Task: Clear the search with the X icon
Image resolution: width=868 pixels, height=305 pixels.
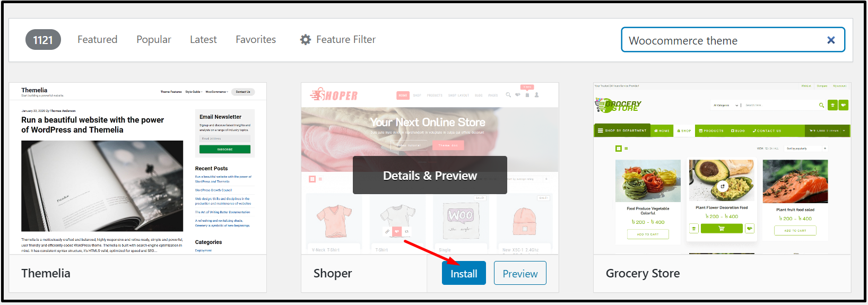Action: click(831, 40)
